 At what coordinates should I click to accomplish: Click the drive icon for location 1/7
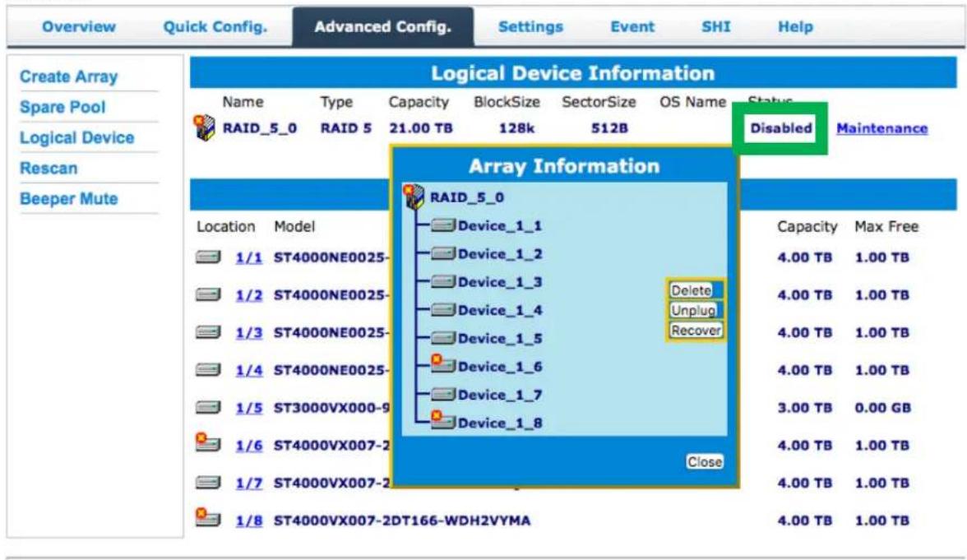tap(209, 482)
